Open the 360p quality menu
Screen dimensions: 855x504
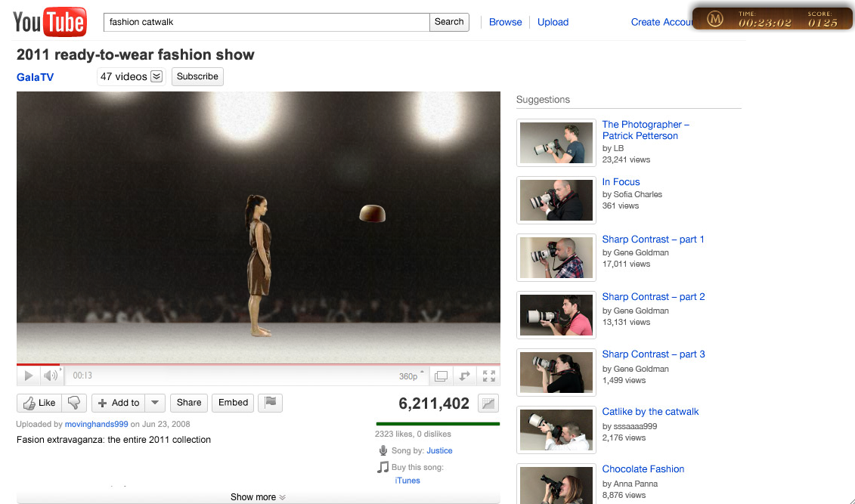point(410,376)
